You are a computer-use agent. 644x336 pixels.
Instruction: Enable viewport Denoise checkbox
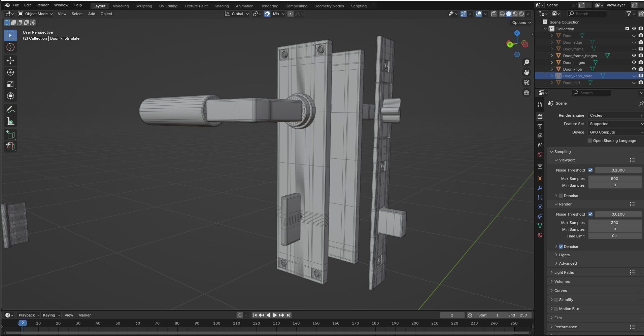pos(561,196)
